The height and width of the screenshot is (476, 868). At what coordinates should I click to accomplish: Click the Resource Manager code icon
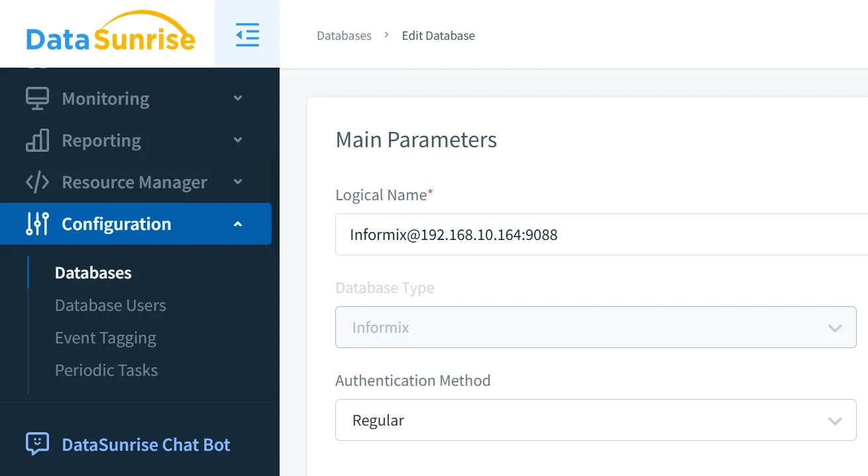(x=36, y=182)
